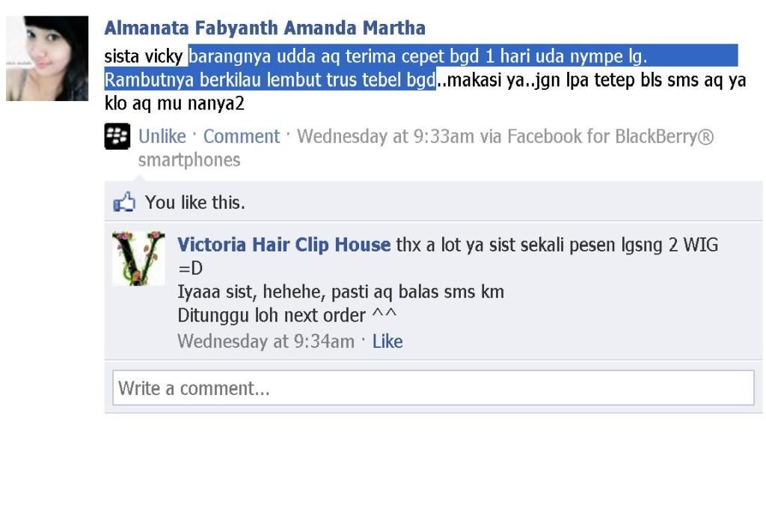Open Almanata Fabyanth Amanda Martha's profile name
Image resolution: width=766 pixels, height=532 pixels.
coord(265,28)
